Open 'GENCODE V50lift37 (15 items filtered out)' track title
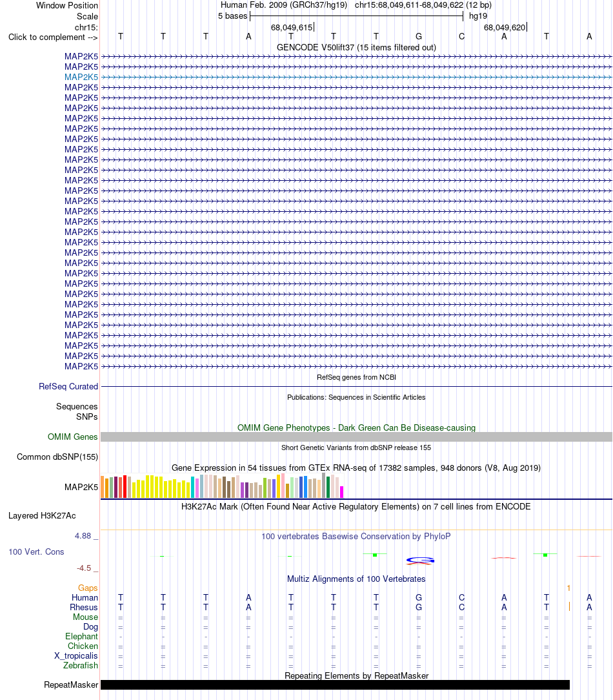This screenshot has width=613, height=700. point(356,47)
